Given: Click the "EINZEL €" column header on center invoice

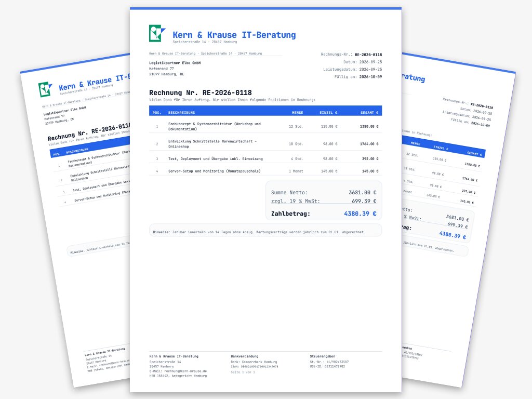Looking at the screenshot, I should (x=328, y=112).
